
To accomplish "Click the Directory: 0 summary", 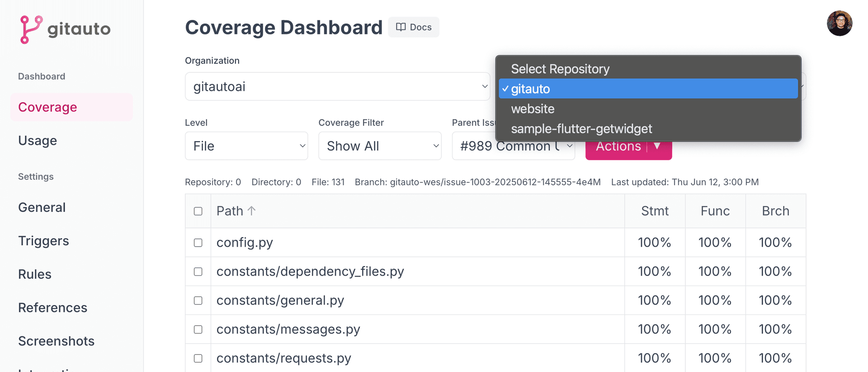I will (x=276, y=182).
